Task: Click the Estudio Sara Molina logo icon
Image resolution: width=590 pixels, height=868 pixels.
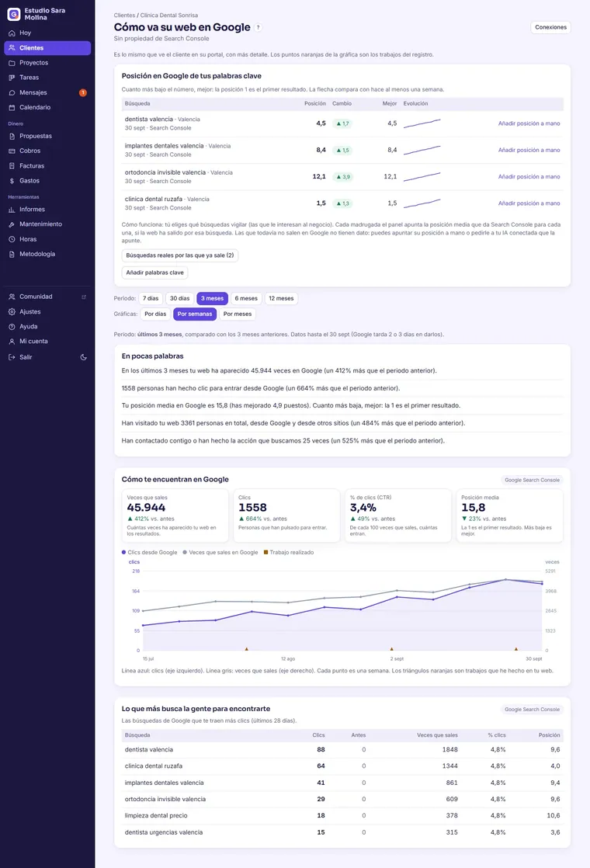Action: coord(14,14)
